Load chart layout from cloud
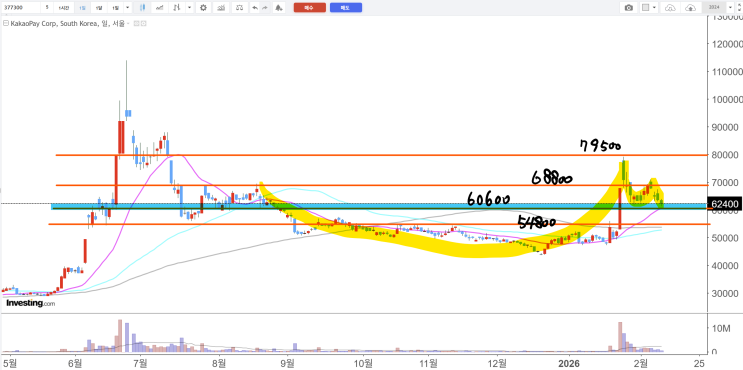 (670, 8)
